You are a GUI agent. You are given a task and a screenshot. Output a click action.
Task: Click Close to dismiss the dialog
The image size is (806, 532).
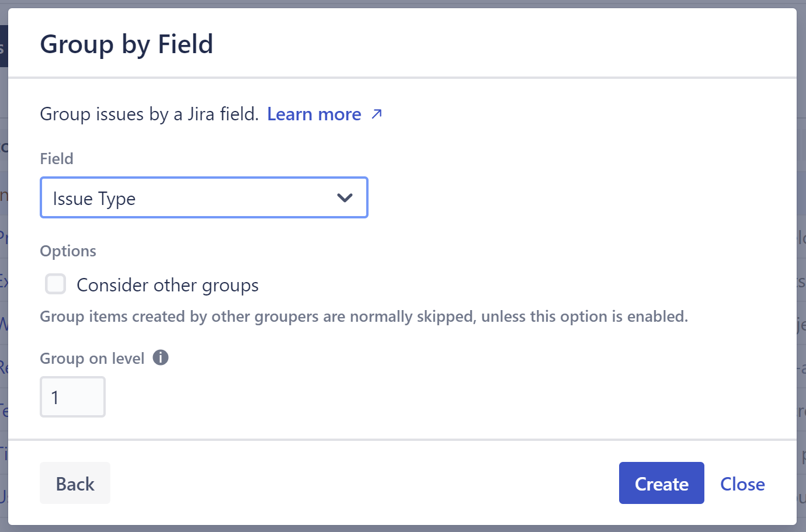[742, 483]
